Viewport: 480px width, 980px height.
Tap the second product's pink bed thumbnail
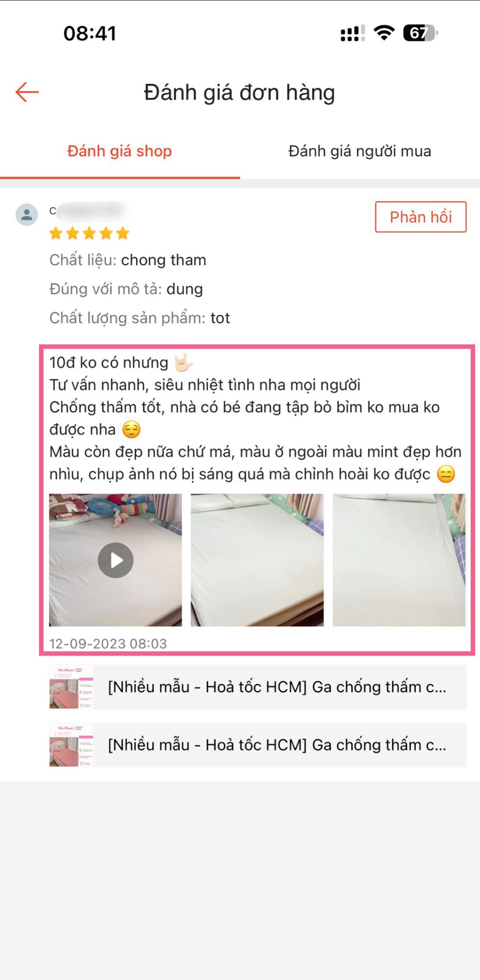pyautogui.click(x=71, y=745)
